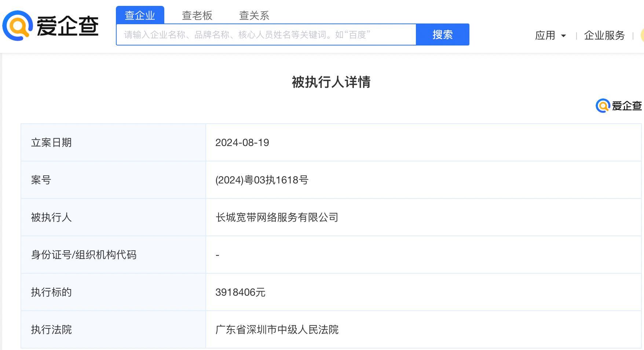Image resolution: width=644 pixels, height=350 pixels.
Task: Click the amount 3918406元
Action: 240,292
